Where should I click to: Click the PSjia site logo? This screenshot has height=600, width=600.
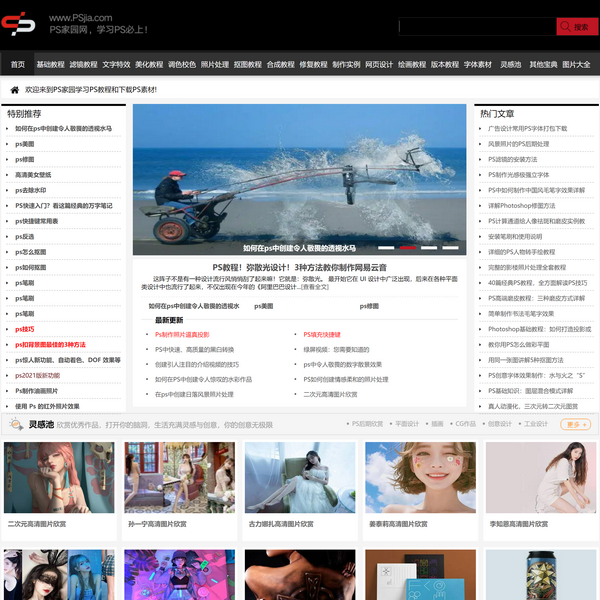(18, 25)
